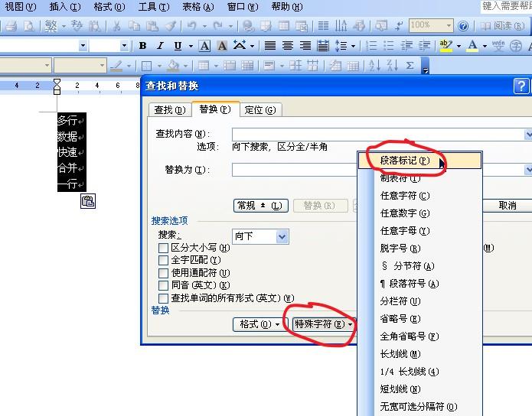This screenshot has width=532, height=416.
Task: Apply character shading icon
Action: (222, 45)
